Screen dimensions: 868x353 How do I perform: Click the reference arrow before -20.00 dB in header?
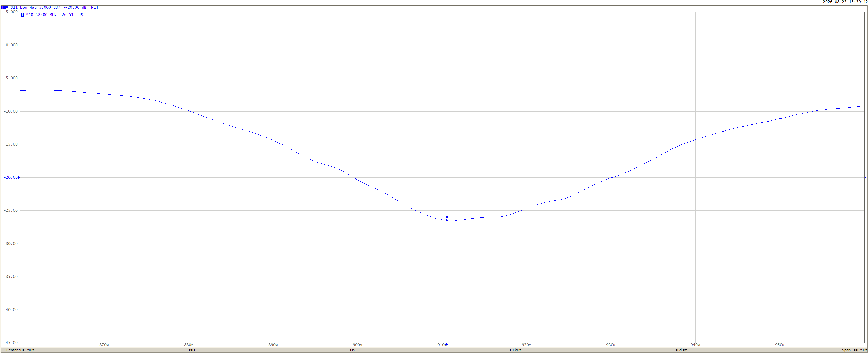[x=64, y=7]
